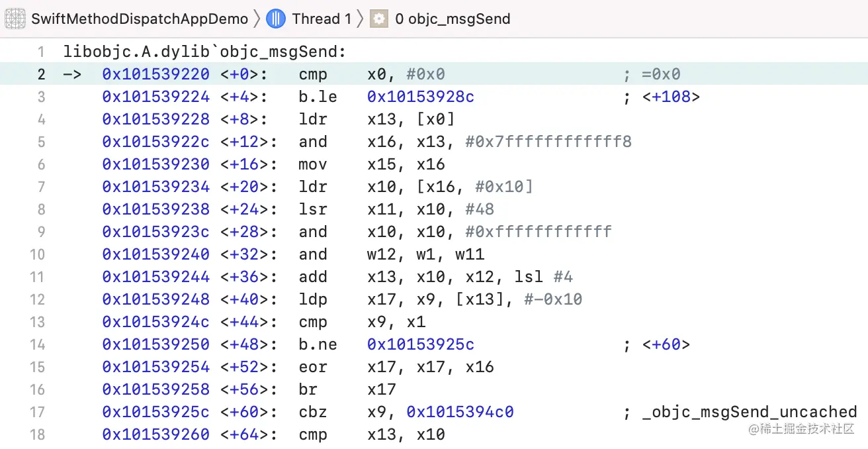Image resolution: width=868 pixels, height=449 pixels.
Task: Click line number 10 in gutter
Action: 37,254
